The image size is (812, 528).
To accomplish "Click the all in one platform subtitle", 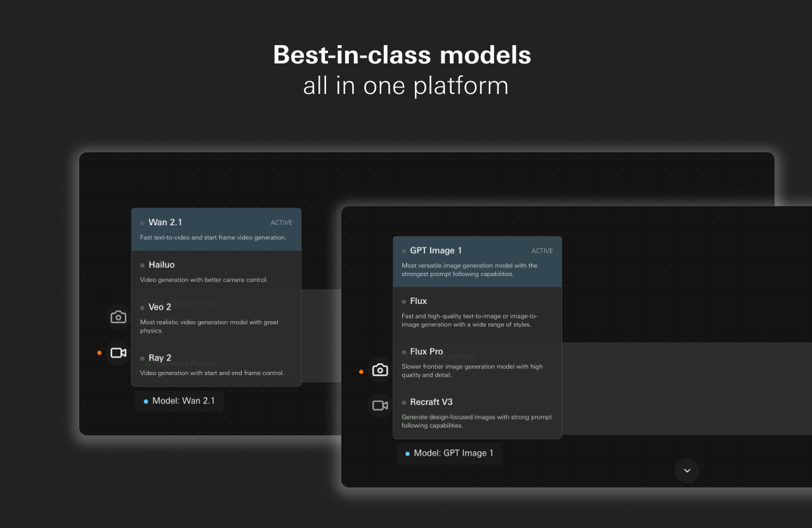I will point(406,86).
